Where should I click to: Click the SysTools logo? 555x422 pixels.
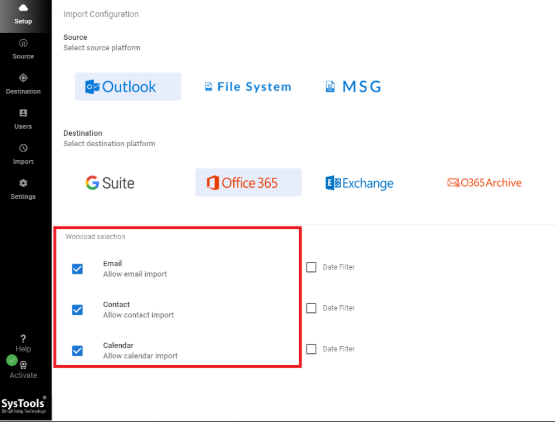(24, 405)
